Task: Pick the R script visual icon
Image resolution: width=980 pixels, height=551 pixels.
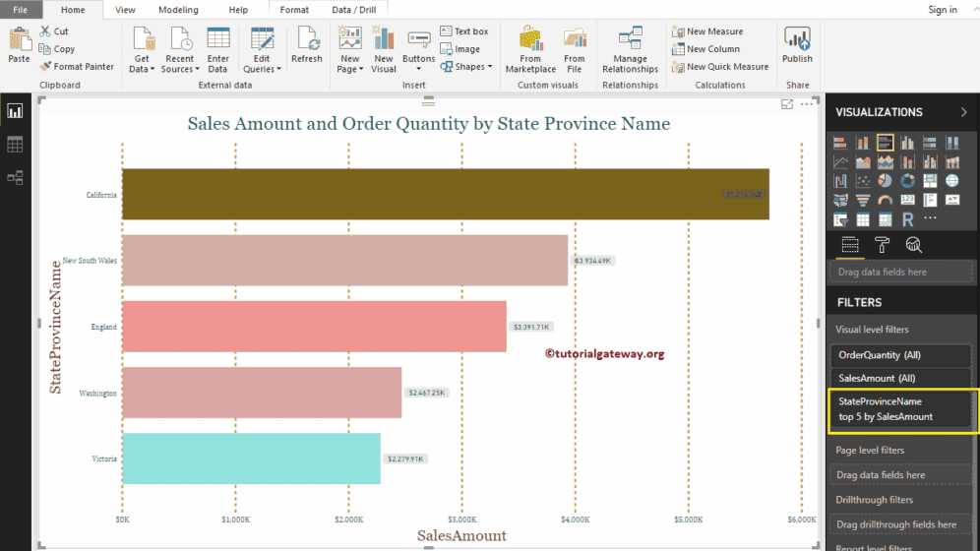Action: pos(907,219)
